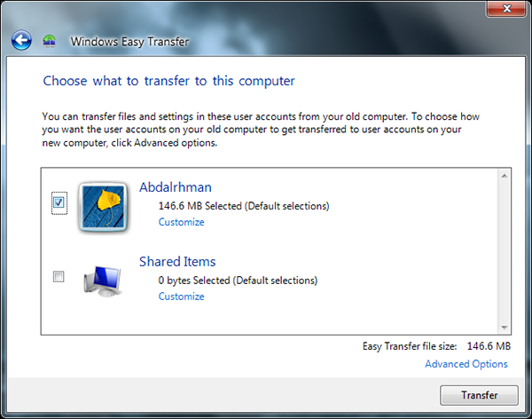Select the Shared Items heading
This screenshot has height=419, width=532.
tap(177, 261)
